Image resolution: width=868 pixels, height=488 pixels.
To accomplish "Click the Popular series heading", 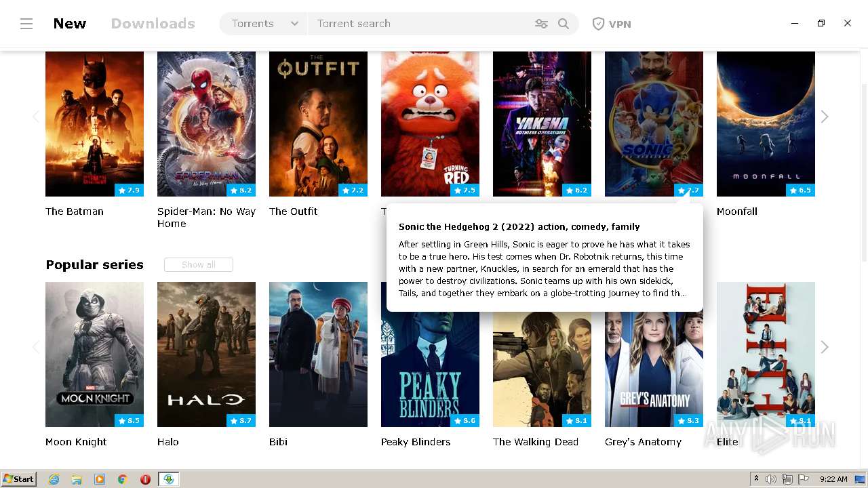I will point(94,264).
